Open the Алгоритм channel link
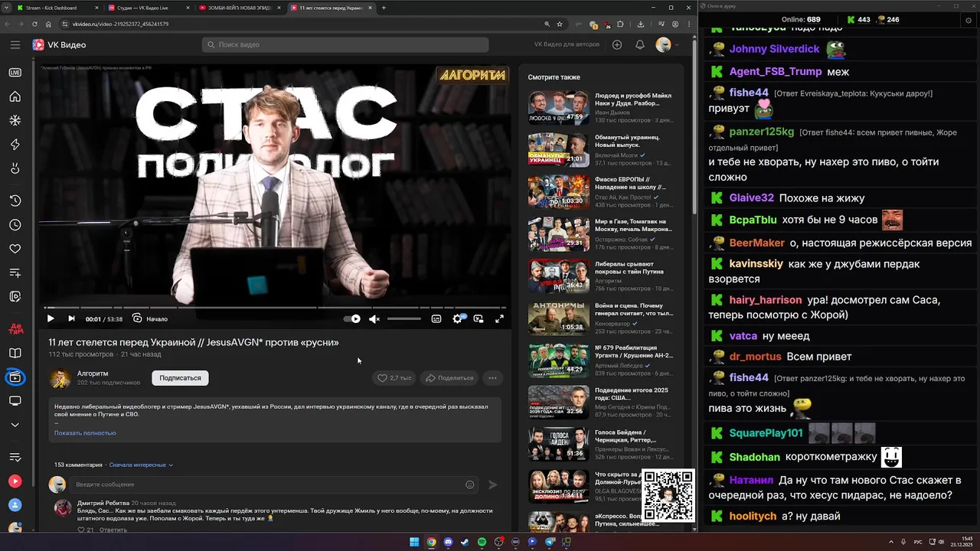Viewport: 980px width, 551px height. (93, 373)
